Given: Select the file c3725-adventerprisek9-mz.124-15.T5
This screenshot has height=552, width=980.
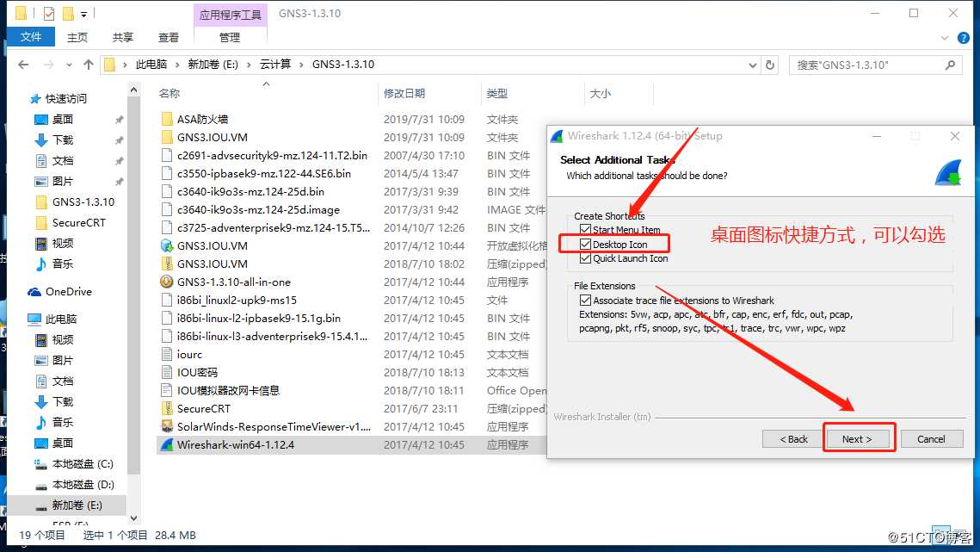Looking at the screenshot, I should coord(273,228).
